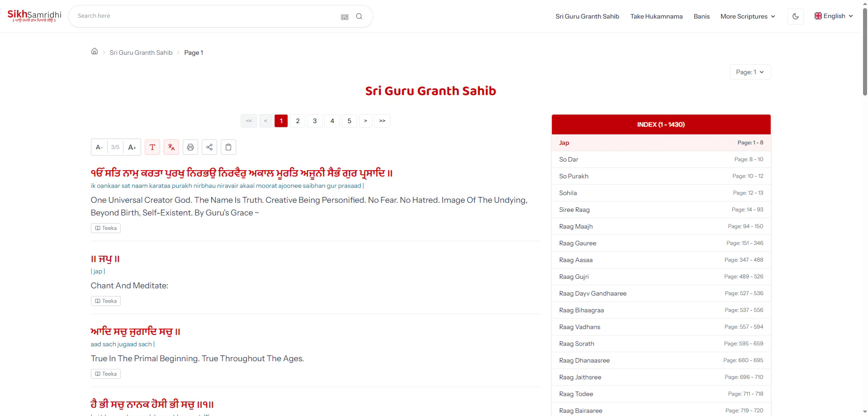Click the copy clipboard icon
868x416 pixels.
pos(228,147)
